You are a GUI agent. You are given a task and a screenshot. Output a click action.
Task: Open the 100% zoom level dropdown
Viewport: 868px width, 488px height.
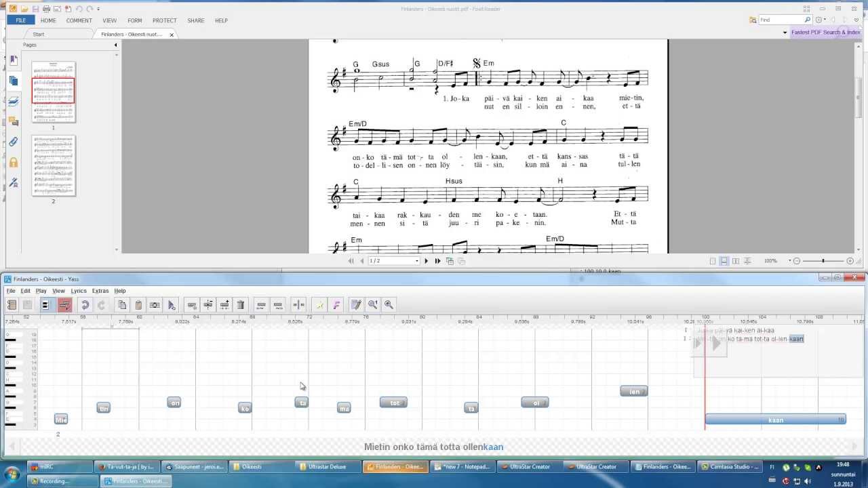click(x=790, y=261)
